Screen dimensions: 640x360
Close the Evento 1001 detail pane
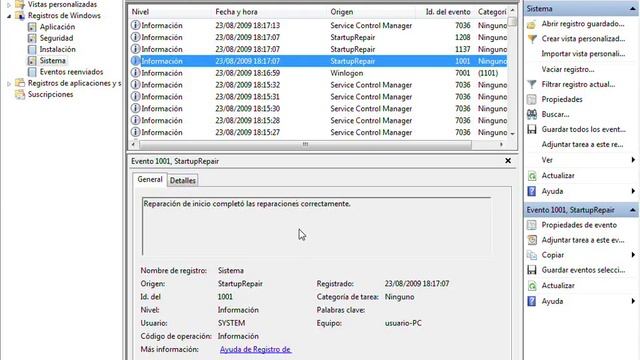point(508,161)
